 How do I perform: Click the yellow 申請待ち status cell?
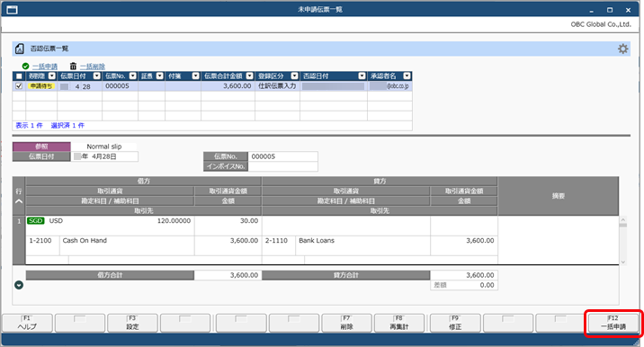pos(41,86)
